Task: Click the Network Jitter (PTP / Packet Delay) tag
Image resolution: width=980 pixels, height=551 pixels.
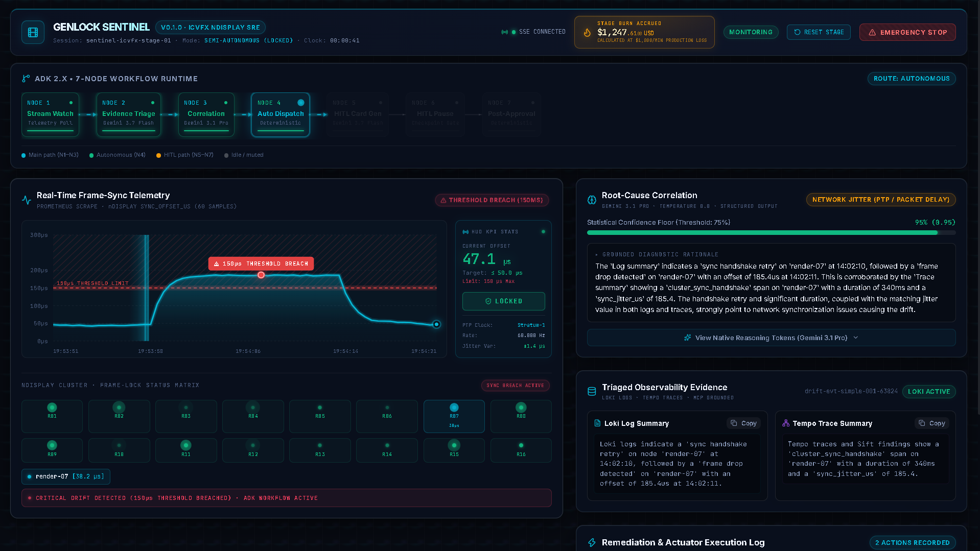Action: [880, 200]
